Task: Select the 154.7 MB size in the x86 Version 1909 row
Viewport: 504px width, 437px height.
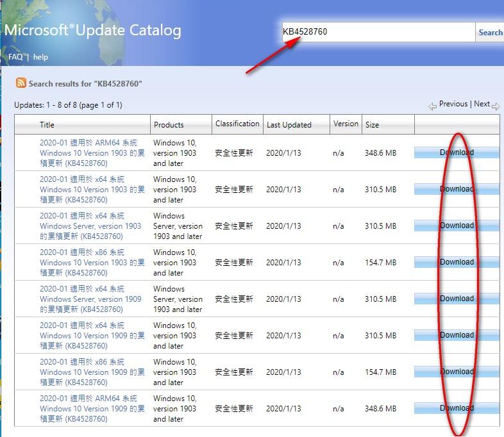Action: pyautogui.click(x=381, y=372)
